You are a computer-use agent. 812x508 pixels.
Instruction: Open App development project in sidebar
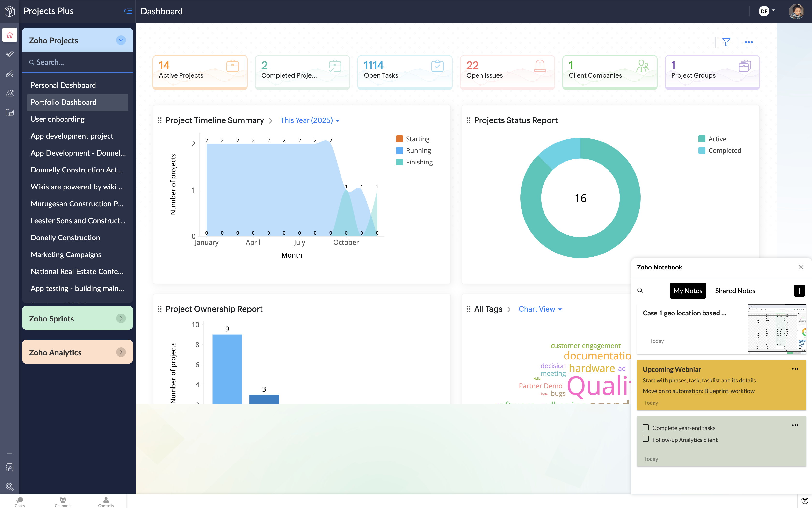78,136
